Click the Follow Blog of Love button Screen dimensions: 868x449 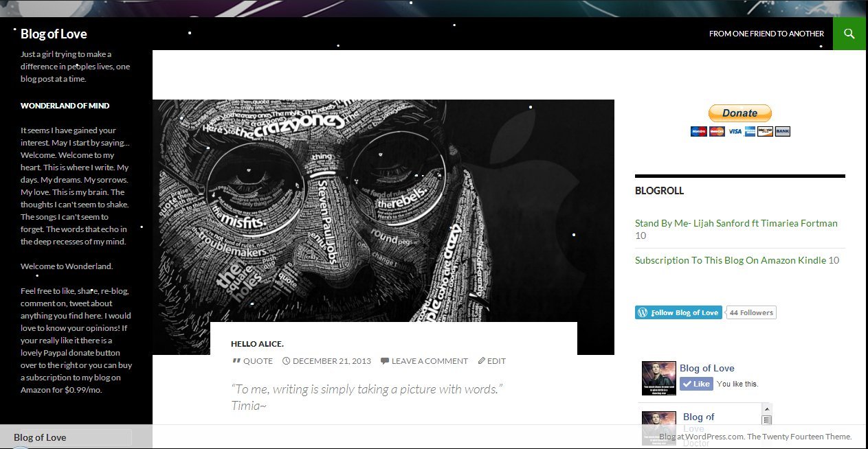[678, 312]
